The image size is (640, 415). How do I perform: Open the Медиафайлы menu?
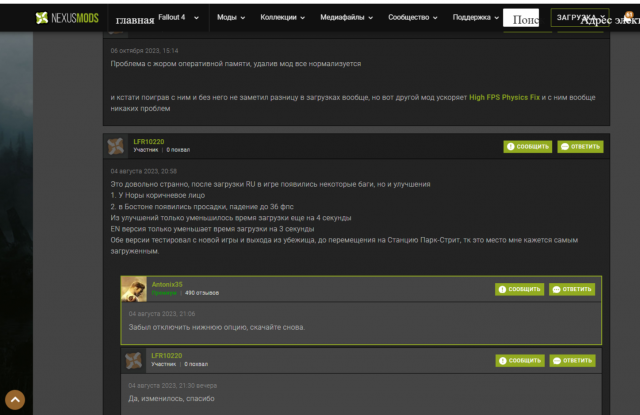tap(358, 18)
